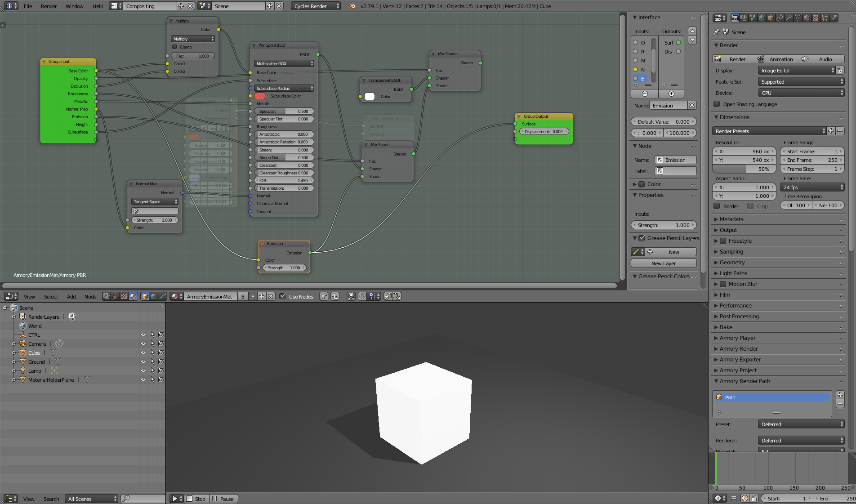Open the File menu
This screenshot has width=856, height=504.
tap(28, 6)
